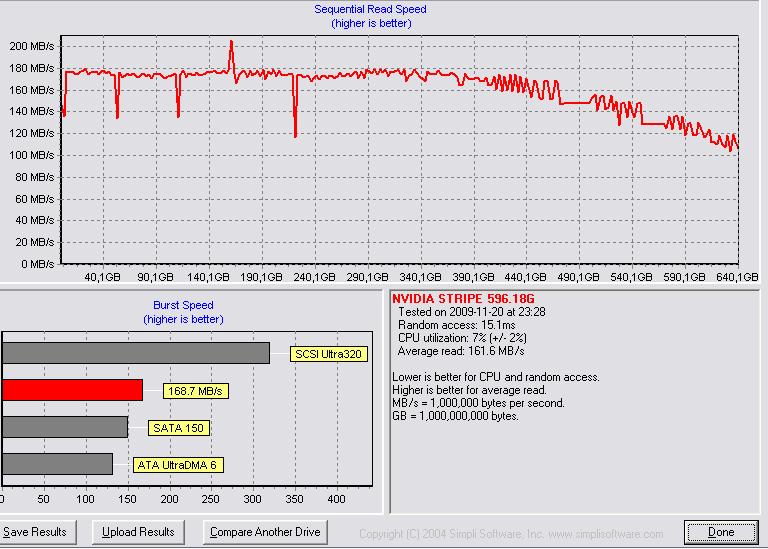Click the SCSI Ultra320 label
Viewport: 768px width, 549px height.
[x=329, y=354]
